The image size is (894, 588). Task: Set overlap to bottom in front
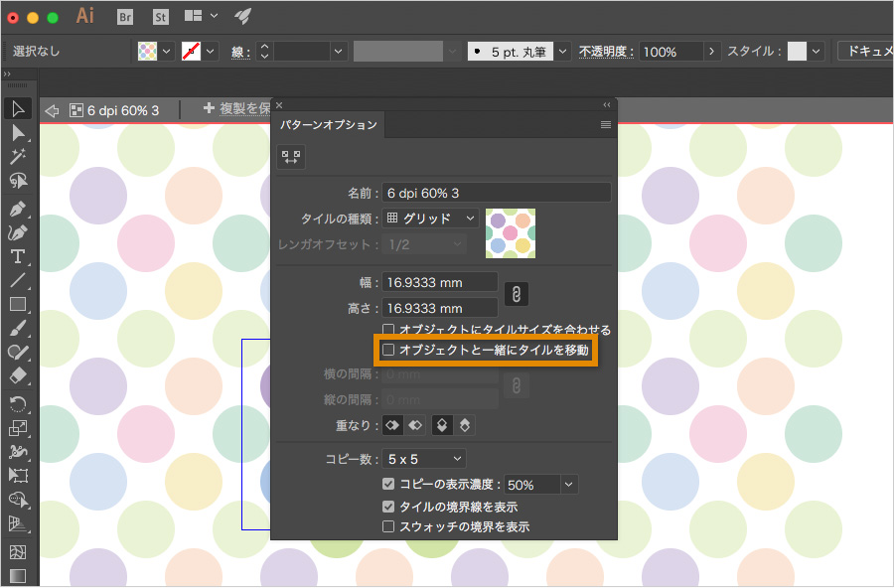click(465, 425)
